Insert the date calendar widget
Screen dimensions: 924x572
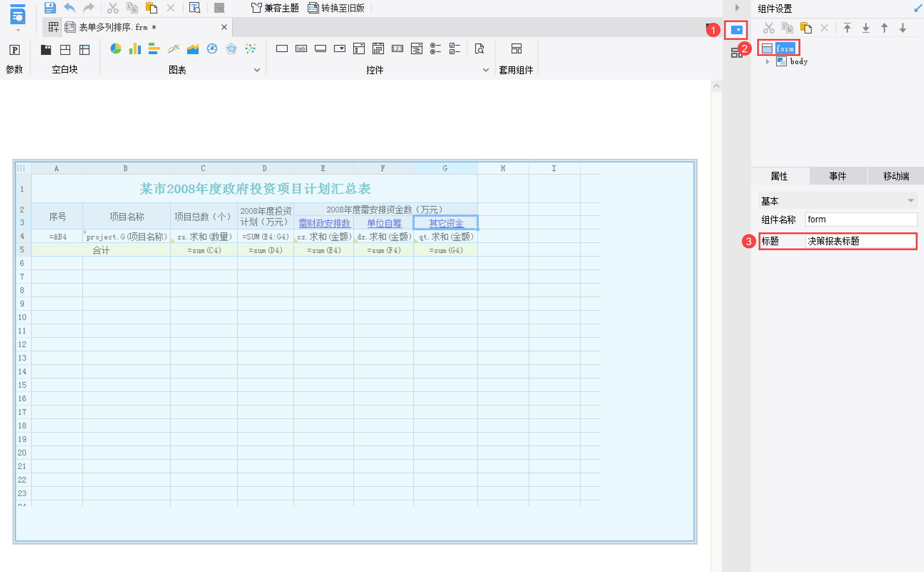tap(378, 49)
